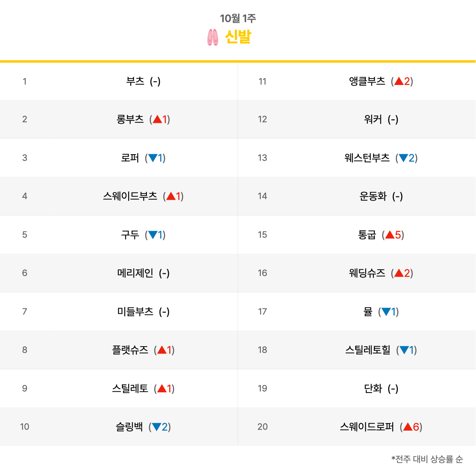Viewport: 476px width, 476px height.
Task: Click the blue down arrow beside 웨스턴부츠
Action: 404,158
